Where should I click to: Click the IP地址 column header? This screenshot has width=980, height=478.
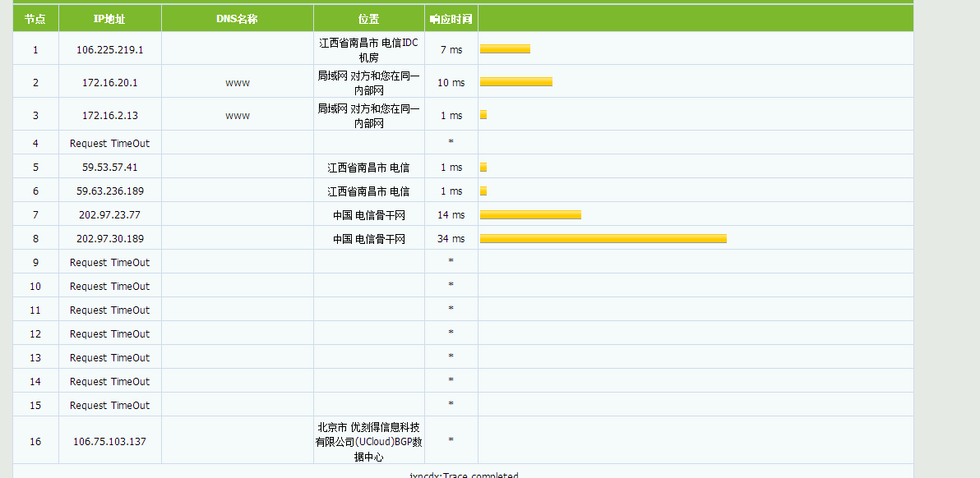[109, 20]
